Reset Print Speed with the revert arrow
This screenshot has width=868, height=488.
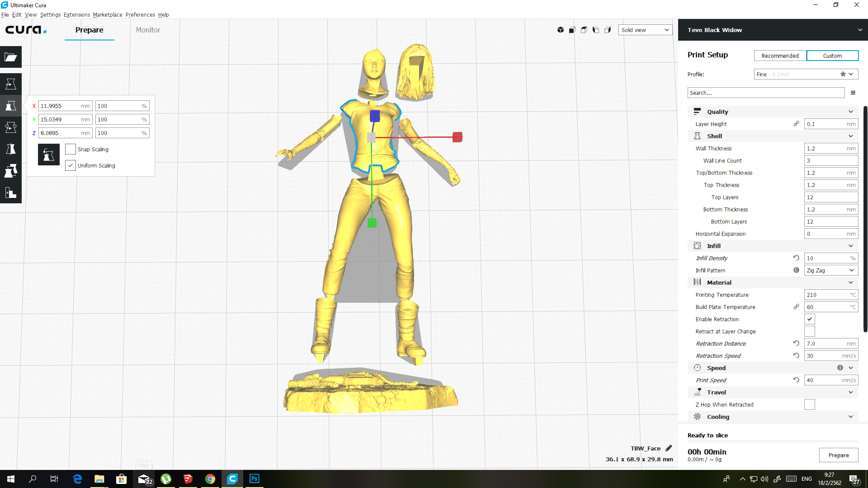tap(796, 380)
